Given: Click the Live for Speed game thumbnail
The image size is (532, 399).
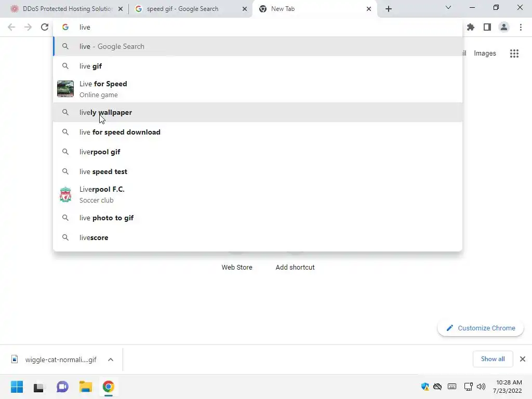Looking at the screenshot, I should click(x=65, y=89).
